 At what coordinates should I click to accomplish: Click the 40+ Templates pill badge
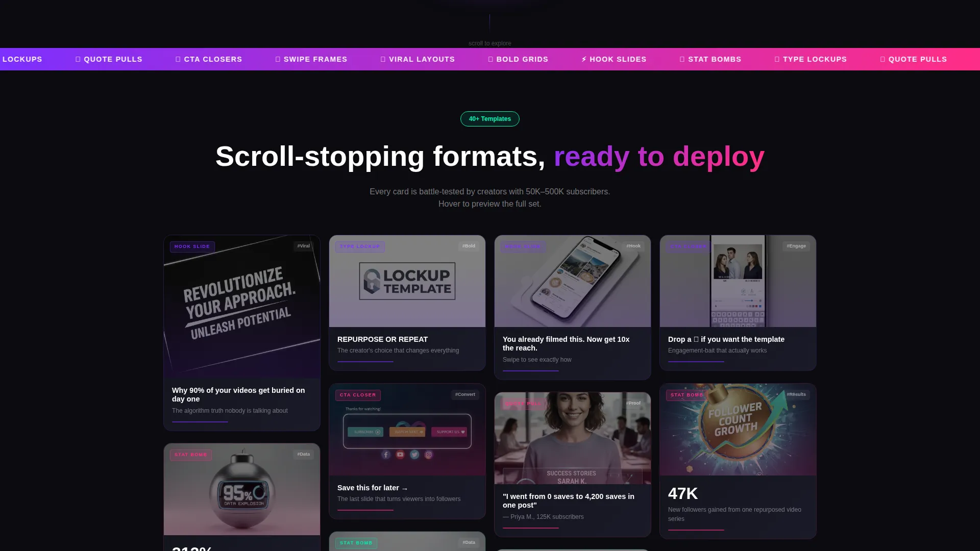click(490, 119)
